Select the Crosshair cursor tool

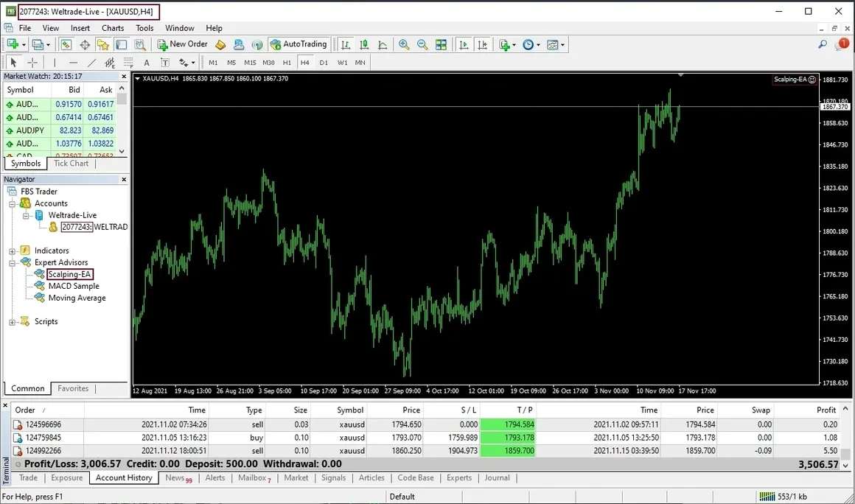click(x=32, y=63)
